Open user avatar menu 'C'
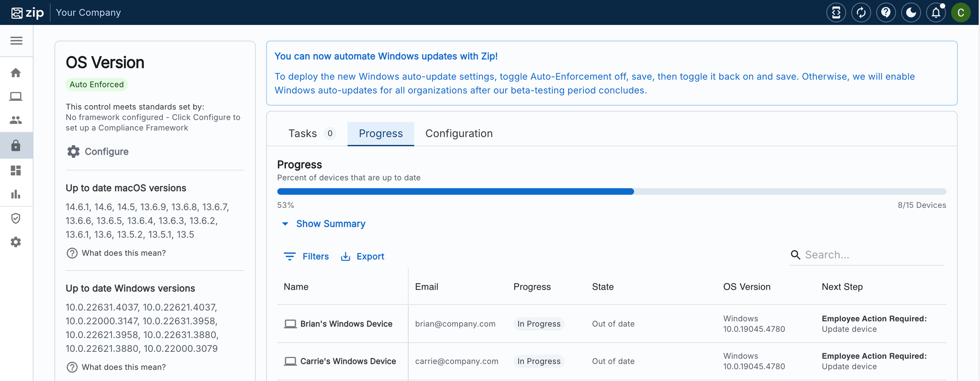Screen dimensions: 980x381 (x=960, y=12)
